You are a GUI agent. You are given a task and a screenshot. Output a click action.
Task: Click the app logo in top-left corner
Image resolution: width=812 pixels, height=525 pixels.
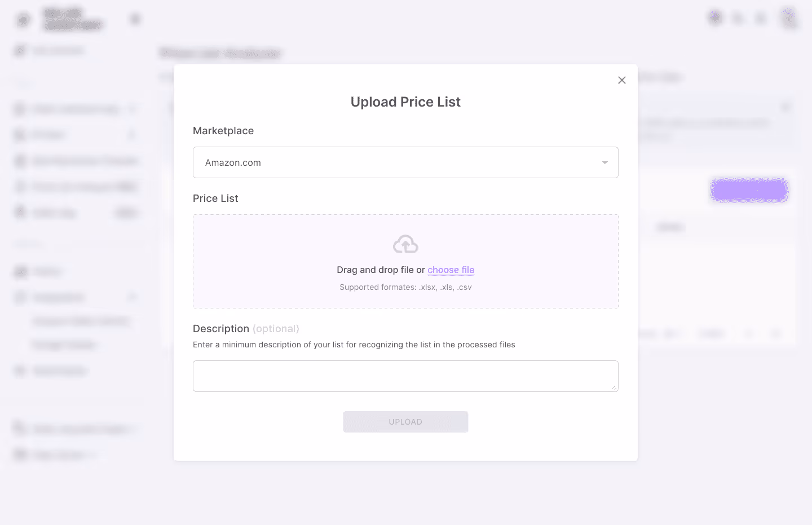[23, 20]
